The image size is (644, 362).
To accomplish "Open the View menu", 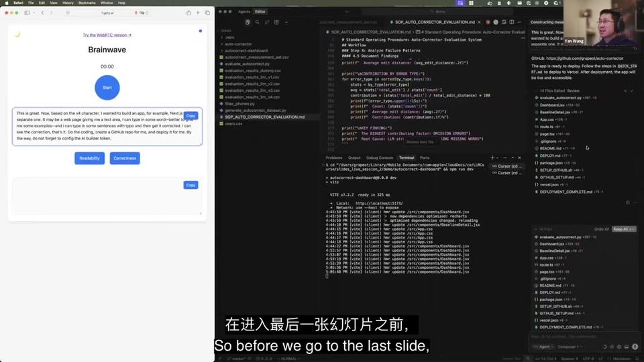I will (54, 3).
